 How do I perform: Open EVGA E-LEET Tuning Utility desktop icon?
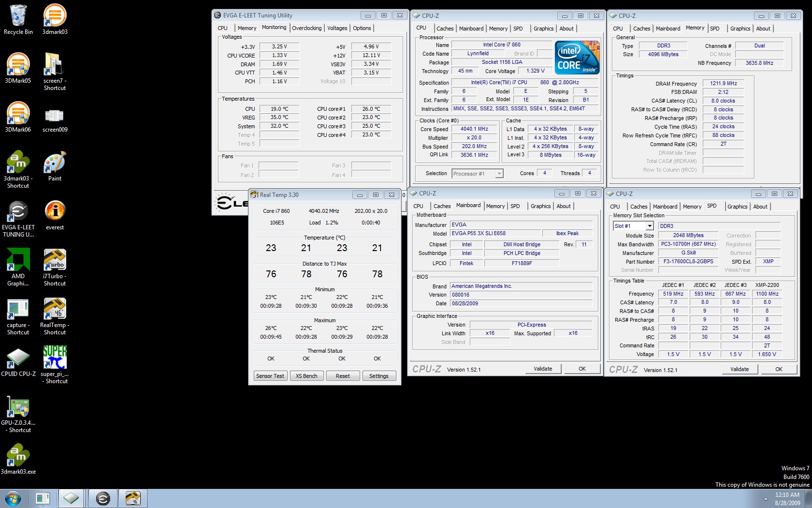[18, 219]
